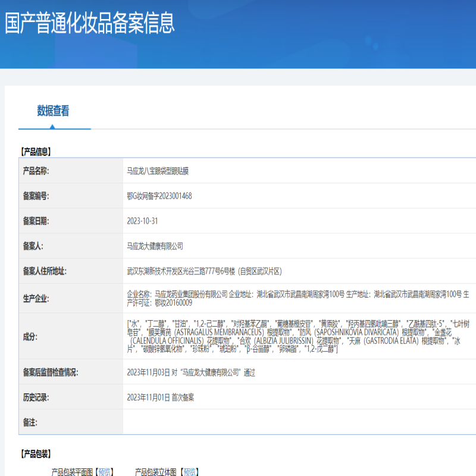Click the 历史记录 row label
476x476 pixels.
tap(36, 397)
